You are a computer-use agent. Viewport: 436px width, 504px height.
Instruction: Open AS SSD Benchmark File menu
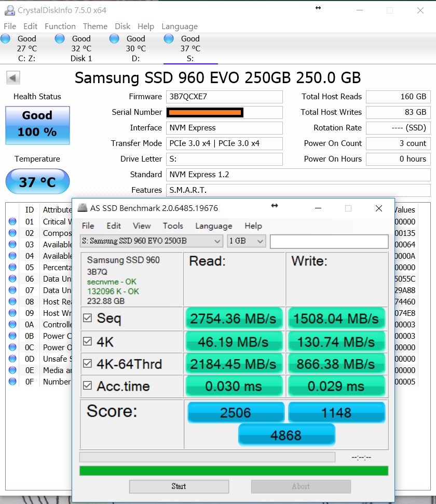(88, 226)
